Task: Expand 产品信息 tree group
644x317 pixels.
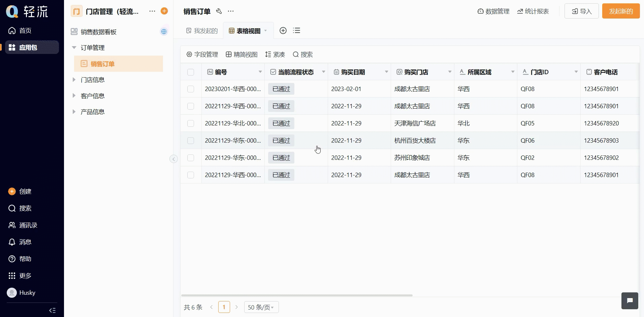Action: click(x=74, y=112)
